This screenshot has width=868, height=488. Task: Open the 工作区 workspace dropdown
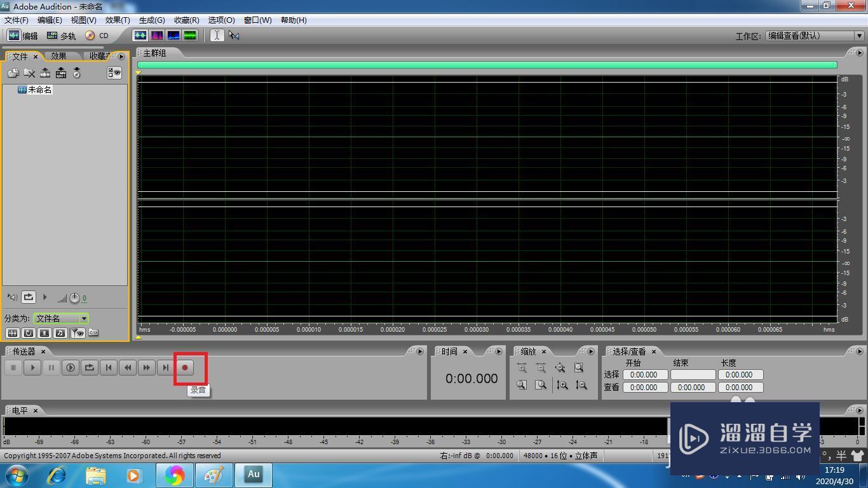(x=814, y=36)
